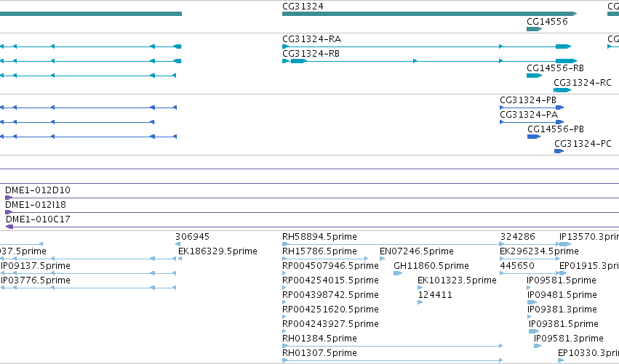Click the RH01307.5prime EST alignment
The image size is (619, 364).
pos(392,360)
